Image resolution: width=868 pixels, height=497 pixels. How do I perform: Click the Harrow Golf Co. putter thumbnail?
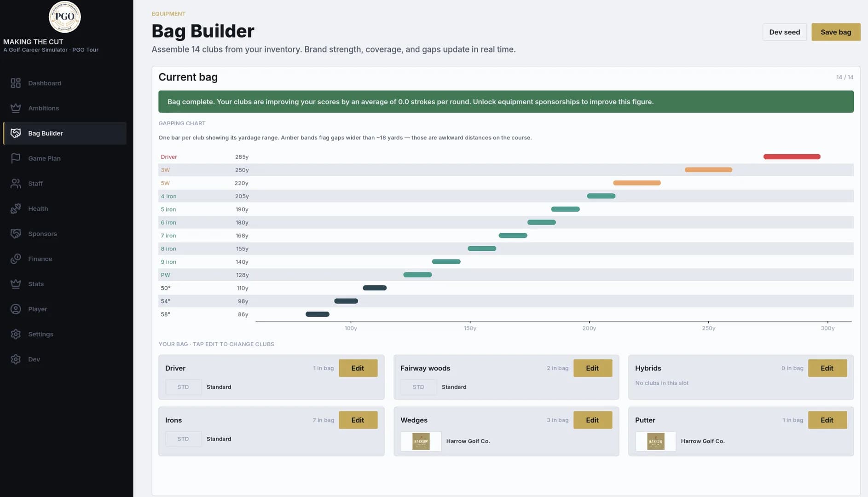655,441
